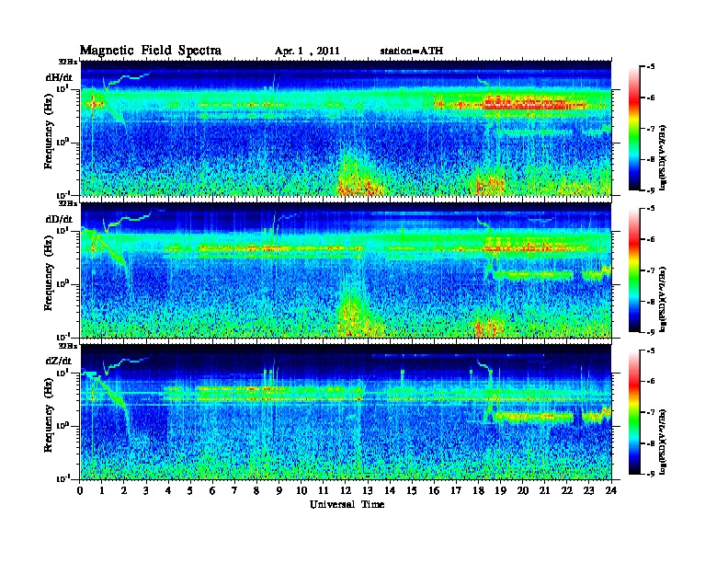
Task: Click hour 4 on the time axis
Action: pos(168,491)
